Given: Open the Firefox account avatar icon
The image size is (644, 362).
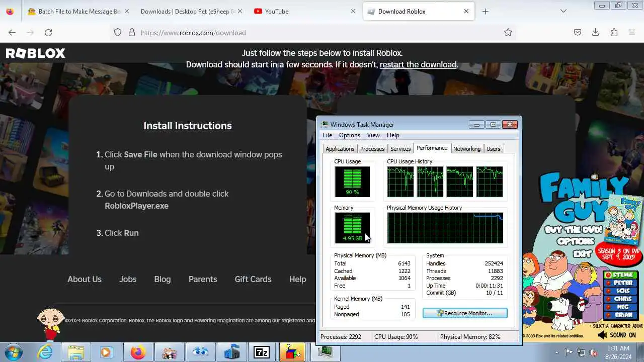Looking at the screenshot, I should (10, 11).
